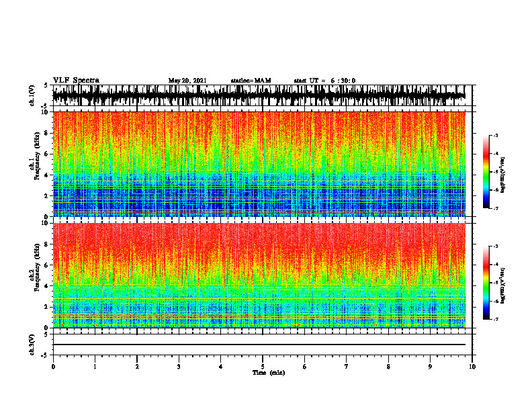This screenshot has width=532, height=411.
Task: Click time axis tick label "9"
Action: (430, 367)
